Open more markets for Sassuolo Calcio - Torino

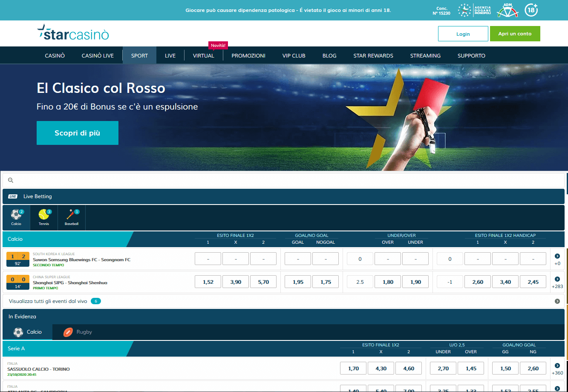[557, 369]
